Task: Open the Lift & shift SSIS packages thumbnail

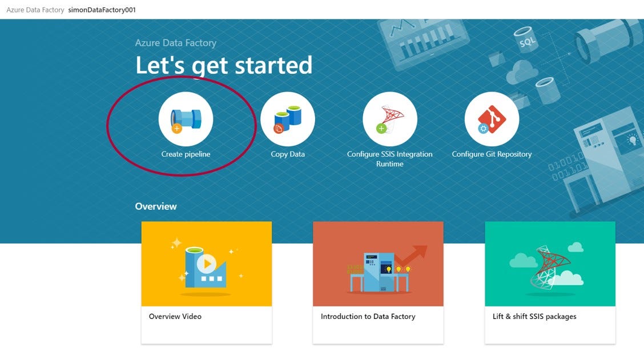Action: [550, 264]
